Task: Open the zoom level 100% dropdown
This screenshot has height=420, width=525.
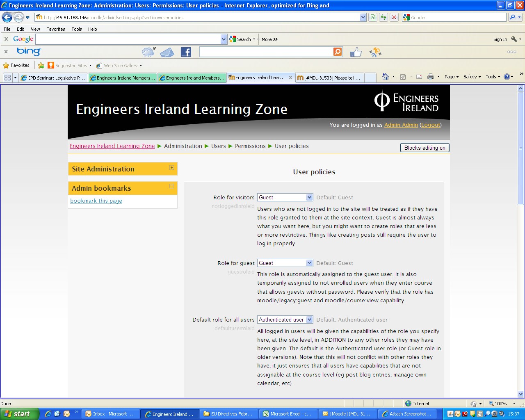Action: click(514, 404)
